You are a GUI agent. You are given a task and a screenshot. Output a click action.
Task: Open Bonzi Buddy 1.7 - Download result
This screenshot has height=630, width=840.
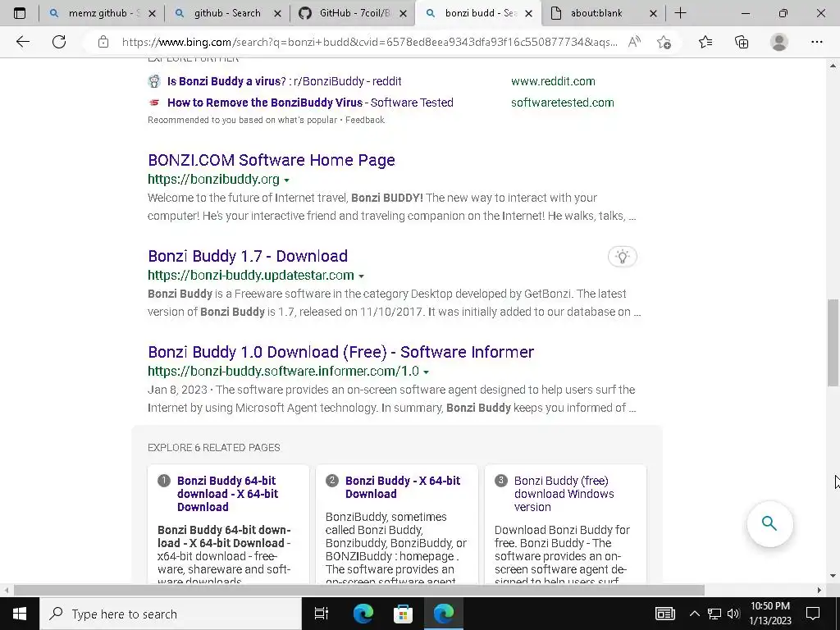pos(248,256)
